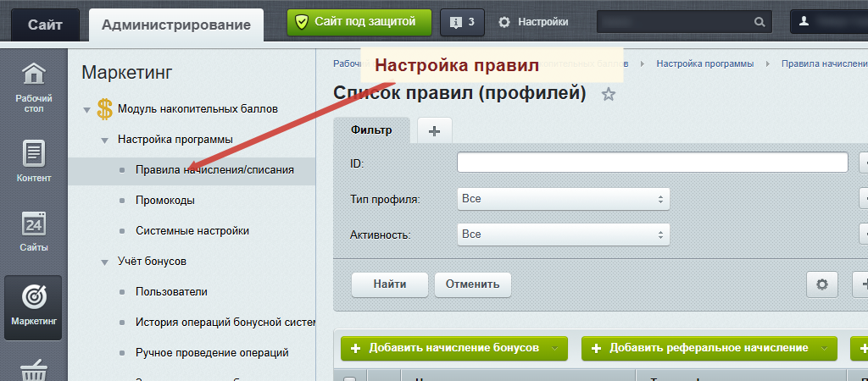
Task: Open the Тип профиля dropdown
Action: coord(564,199)
